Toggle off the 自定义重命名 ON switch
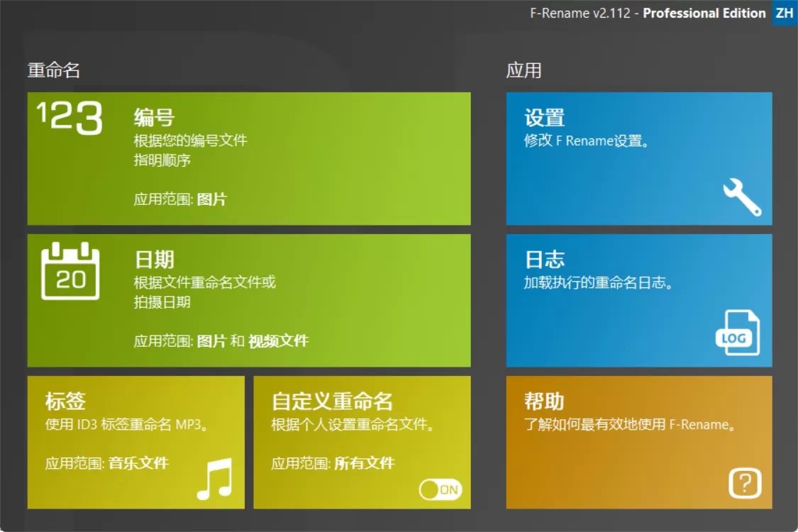 tap(438, 489)
